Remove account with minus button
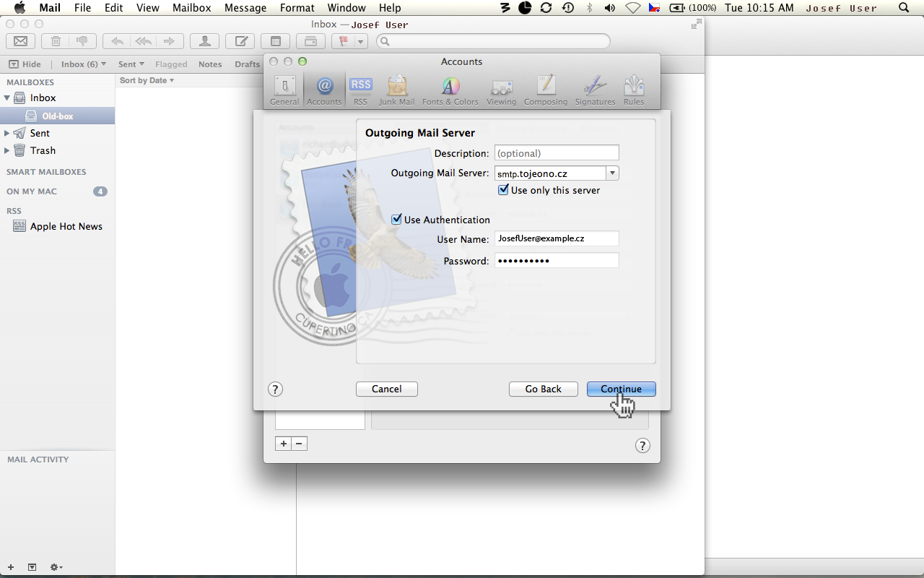Viewport: 924px width, 578px height. pos(299,444)
